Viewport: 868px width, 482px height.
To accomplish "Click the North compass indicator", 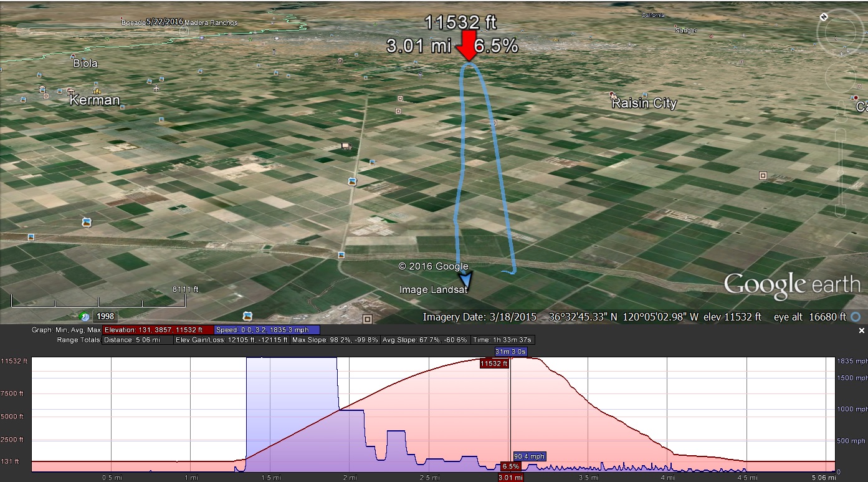I will point(824,17).
